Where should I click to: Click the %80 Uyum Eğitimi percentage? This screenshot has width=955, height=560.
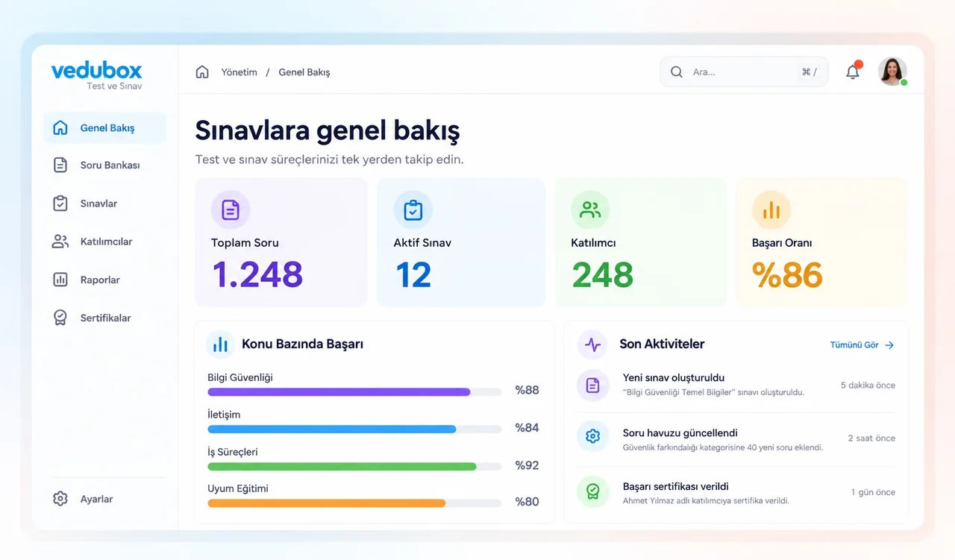point(527,502)
